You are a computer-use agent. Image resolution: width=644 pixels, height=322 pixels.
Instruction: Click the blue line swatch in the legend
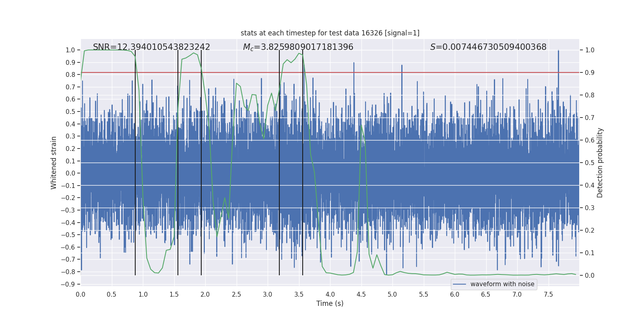pyautogui.click(x=460, y=284)
